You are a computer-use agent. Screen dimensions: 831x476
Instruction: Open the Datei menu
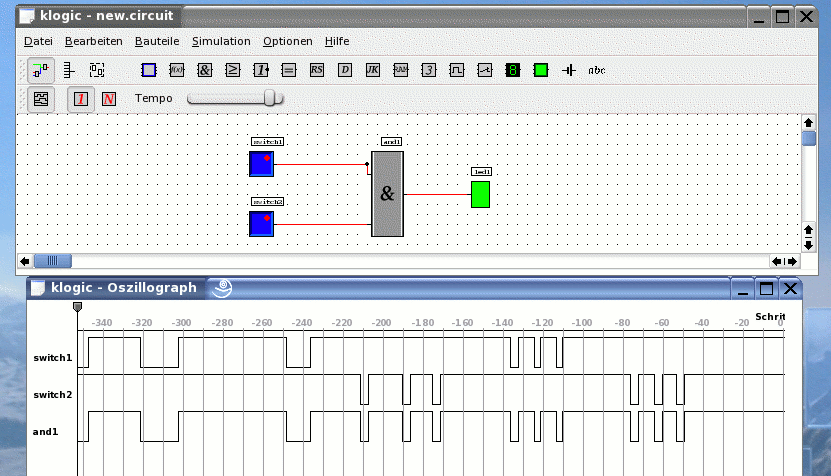tap(38, 41)
